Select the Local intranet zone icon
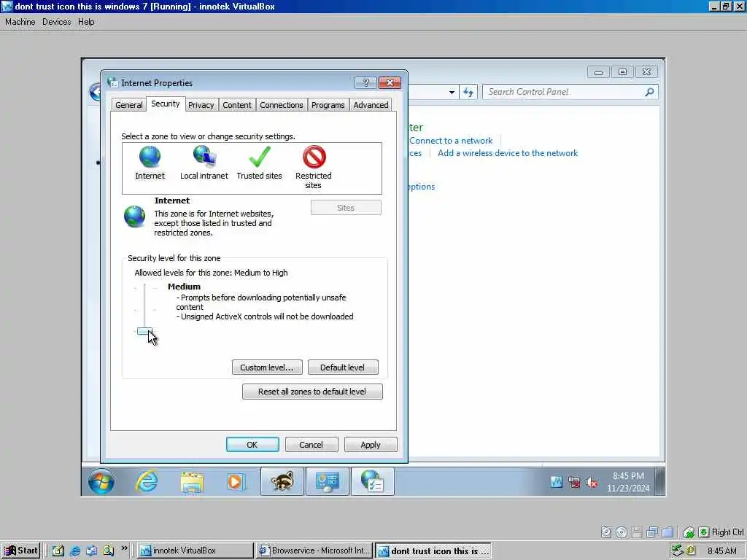This screenshot has height=560, width=747. [204, 156]
